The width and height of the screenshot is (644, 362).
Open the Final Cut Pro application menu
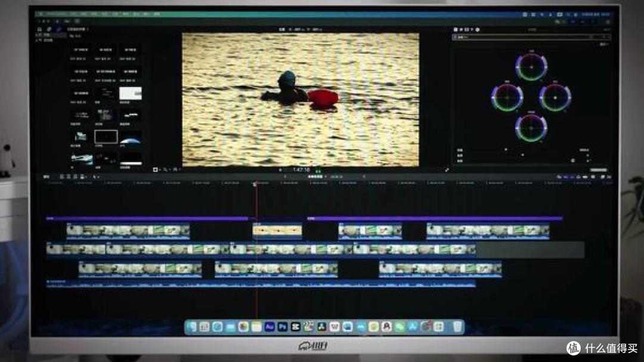pos(57,14)
